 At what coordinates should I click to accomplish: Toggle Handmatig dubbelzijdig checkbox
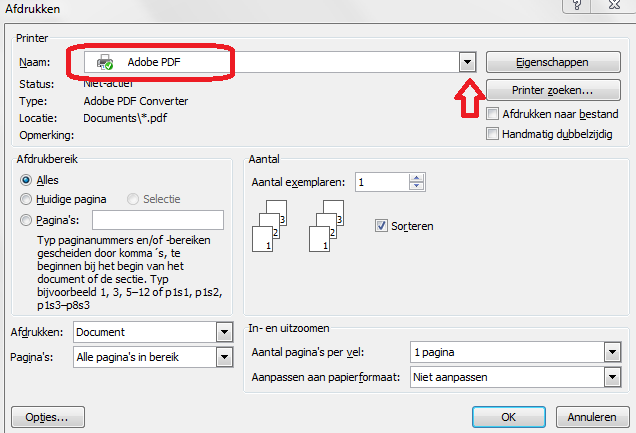pos(492,132)
